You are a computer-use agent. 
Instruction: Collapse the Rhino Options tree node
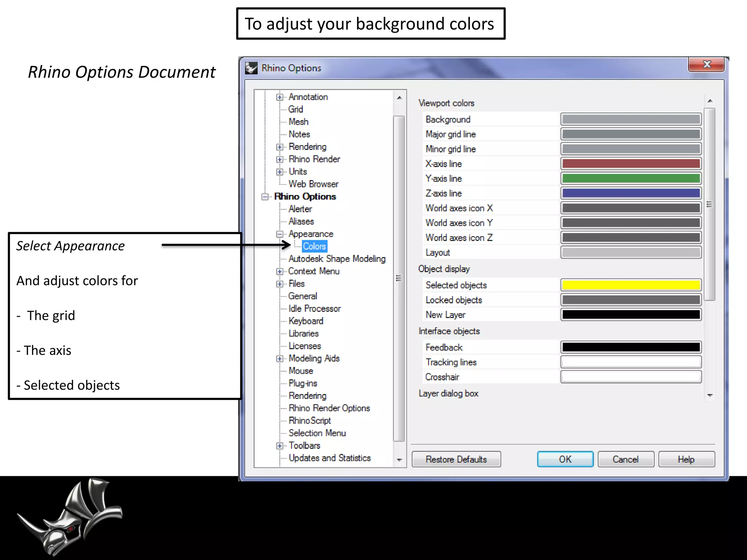pos(265,197)
